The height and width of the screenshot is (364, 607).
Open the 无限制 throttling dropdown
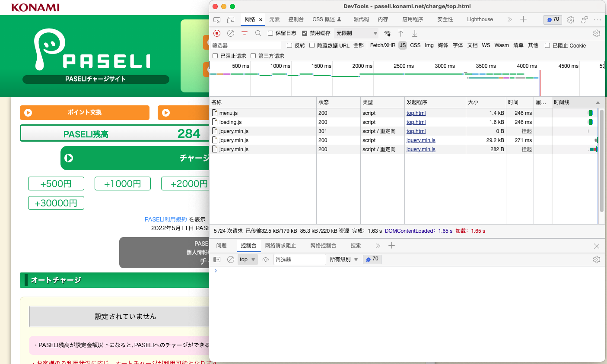[x=356, y=33]
